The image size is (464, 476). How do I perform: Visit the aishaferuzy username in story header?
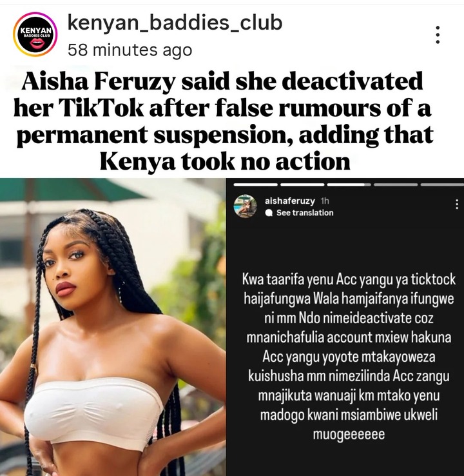(289, 201)
